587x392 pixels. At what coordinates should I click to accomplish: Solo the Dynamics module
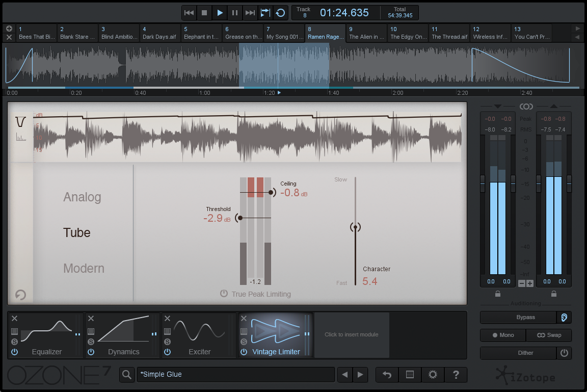(91, 342)
